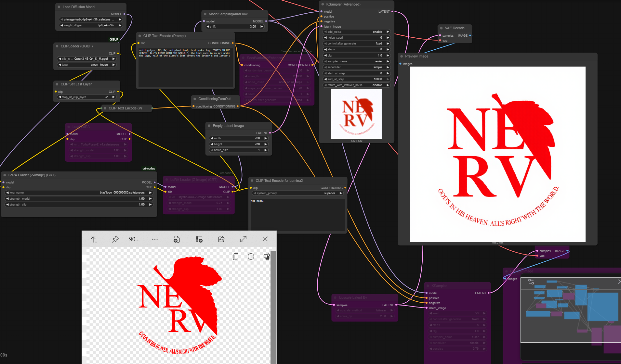Decrease the noise_seed with its left arrow

point(325,38)
